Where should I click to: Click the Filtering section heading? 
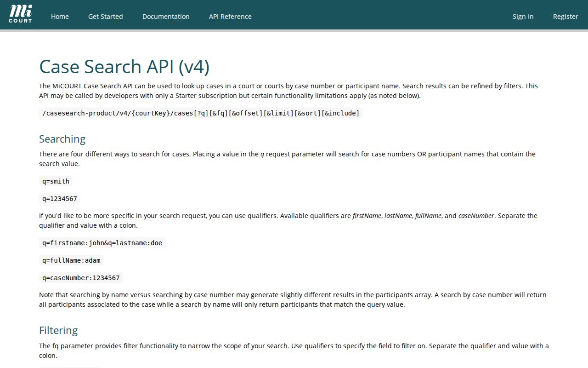point(58,330)
